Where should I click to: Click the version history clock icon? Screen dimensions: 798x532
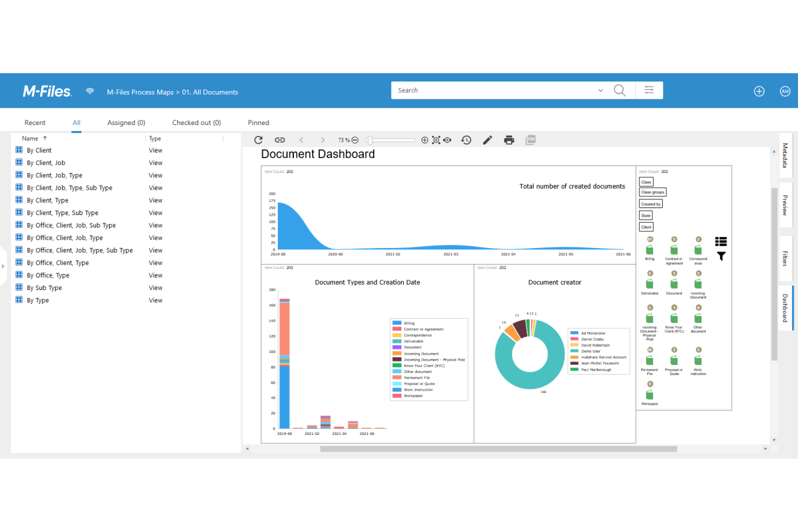(466, 140)
